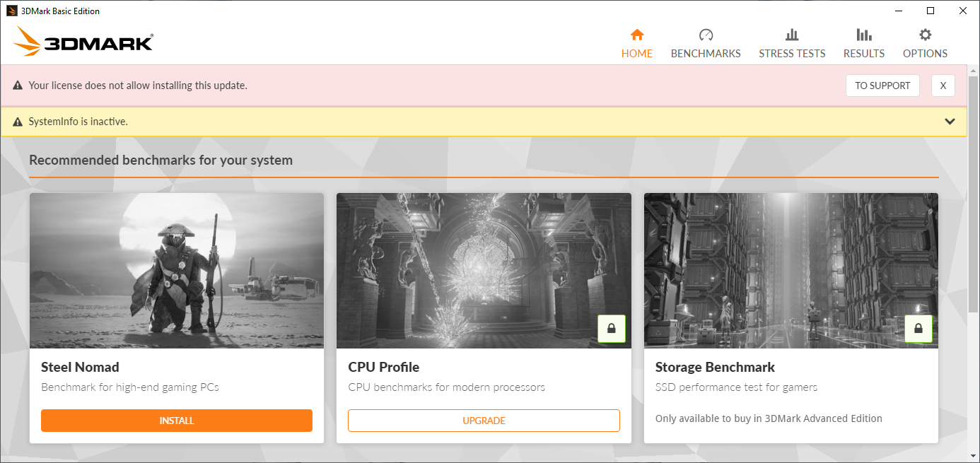
Task: Click 'Only available to buy in 3DMark Advanced Edition'
Action: tap(769, 418)
